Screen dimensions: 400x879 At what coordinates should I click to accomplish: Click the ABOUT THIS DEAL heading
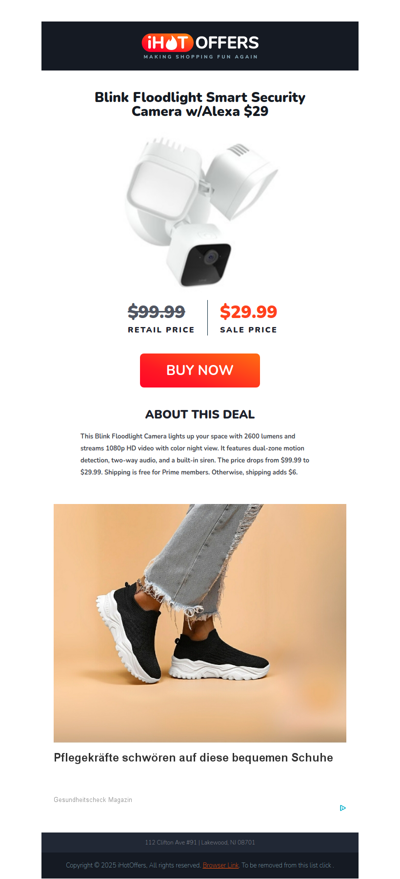pyautogui.click(x=200, y=415)
